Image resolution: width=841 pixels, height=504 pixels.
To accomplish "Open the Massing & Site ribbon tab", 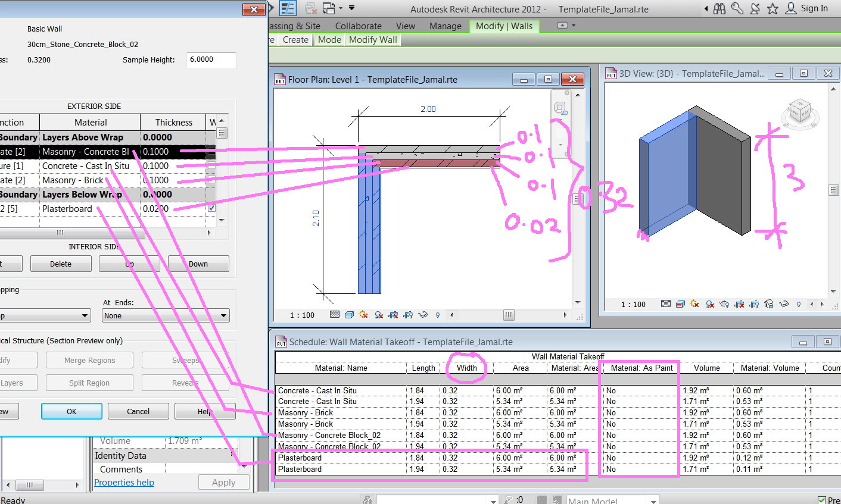I will tap(294, 26).
